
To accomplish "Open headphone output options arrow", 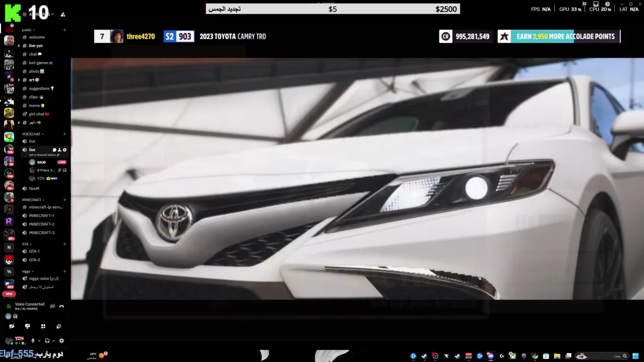I will 53,341.
